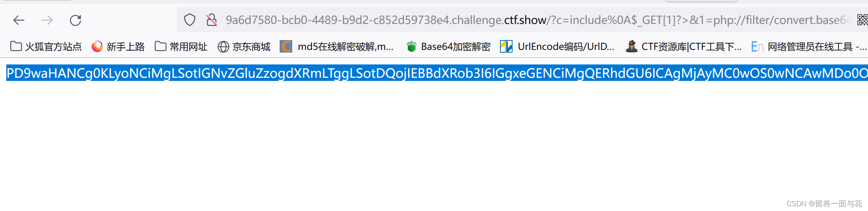Click the forward navigation arrow
868x211 pixels.
point(47,20)
